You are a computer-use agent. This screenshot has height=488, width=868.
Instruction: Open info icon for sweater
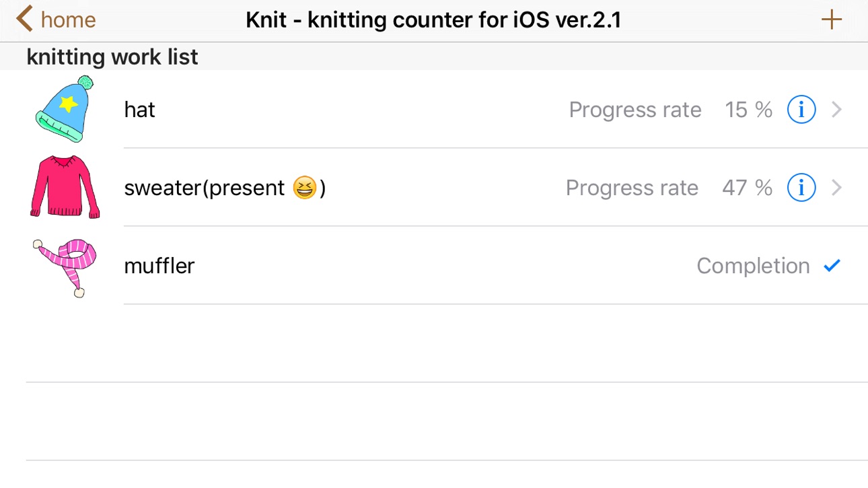point(801,187)
